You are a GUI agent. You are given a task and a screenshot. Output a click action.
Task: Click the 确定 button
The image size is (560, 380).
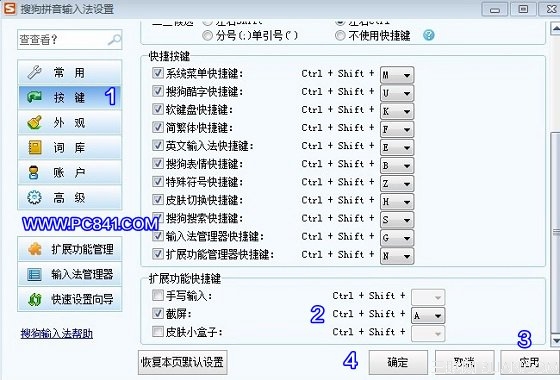point(398,362)
